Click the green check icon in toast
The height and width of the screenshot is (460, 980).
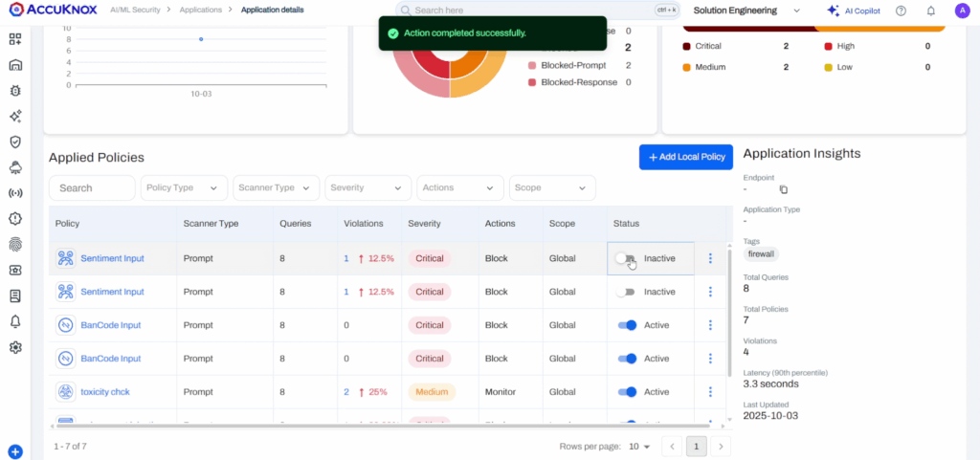click(392, 33)
